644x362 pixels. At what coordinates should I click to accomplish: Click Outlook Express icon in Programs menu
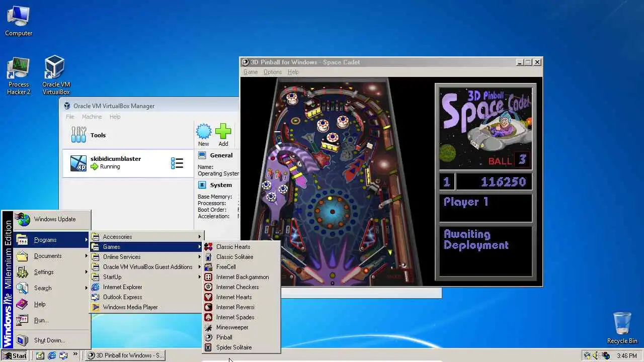point(95,297)
